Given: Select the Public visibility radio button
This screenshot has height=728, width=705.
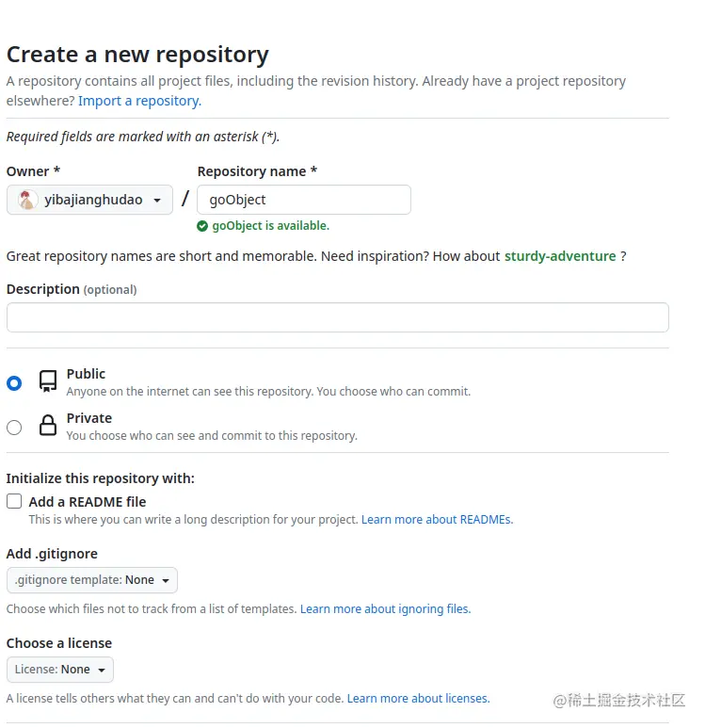Looking at the screenshot, I should (x=14, y=383).
